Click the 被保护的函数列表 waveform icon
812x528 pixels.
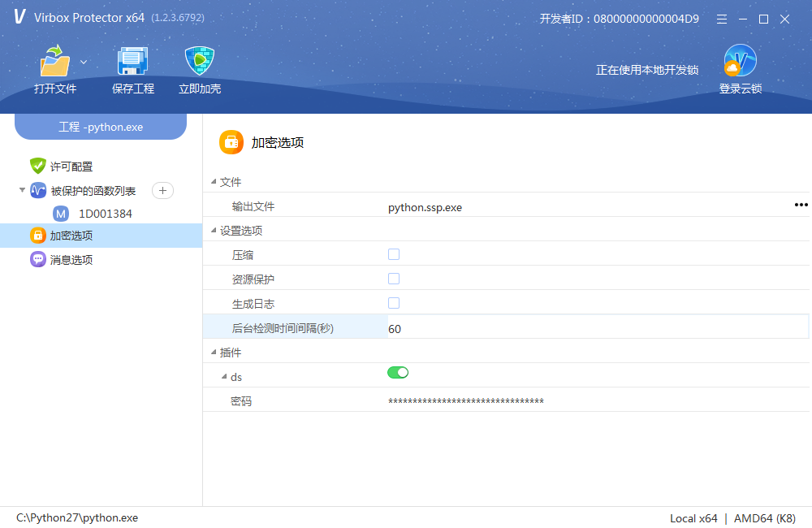point(38,190)
